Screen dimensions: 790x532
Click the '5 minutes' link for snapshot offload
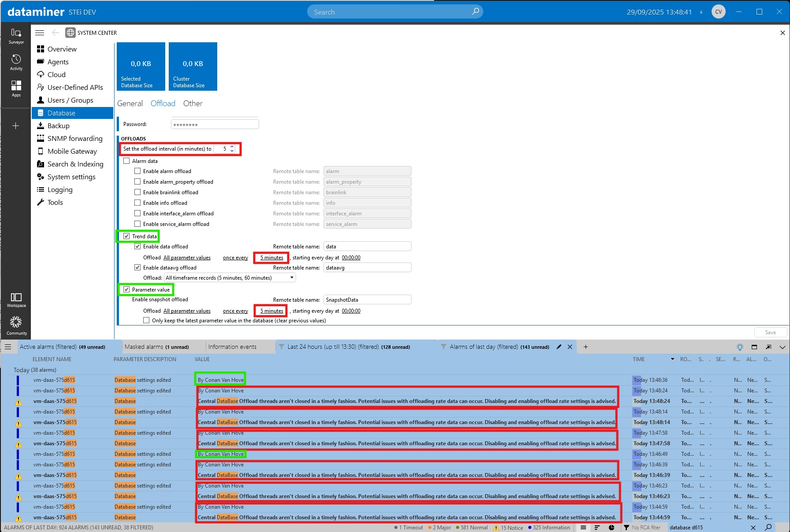(271, 311)
